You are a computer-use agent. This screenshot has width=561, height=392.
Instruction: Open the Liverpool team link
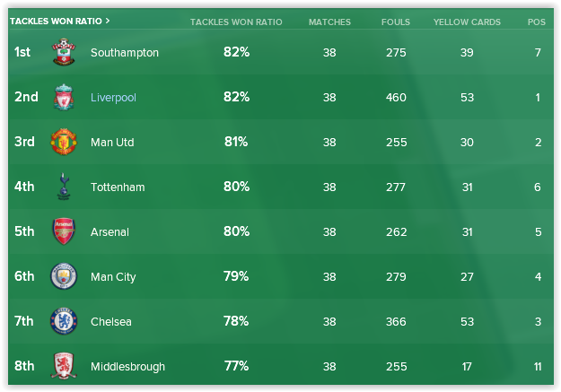click(x=113, y=98)
